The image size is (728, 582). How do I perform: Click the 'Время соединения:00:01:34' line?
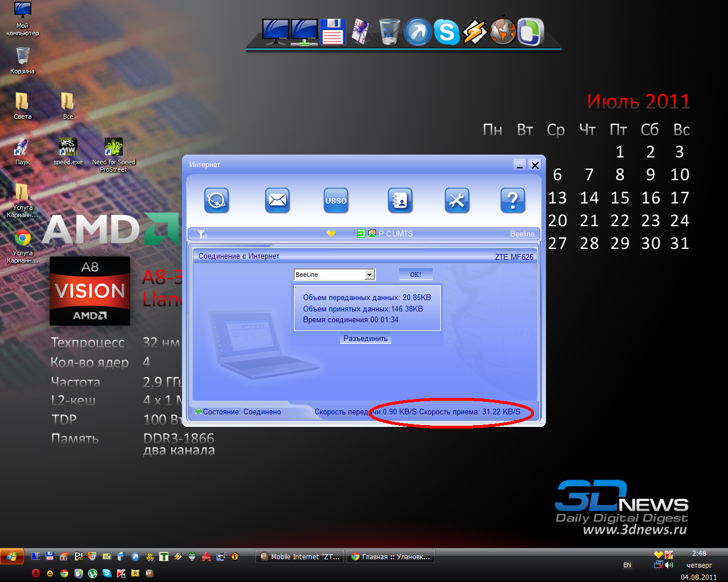tap(350, 319)
